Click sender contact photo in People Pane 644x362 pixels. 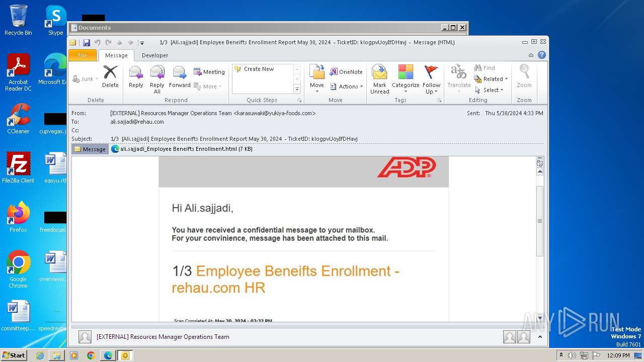click(85, 337)
